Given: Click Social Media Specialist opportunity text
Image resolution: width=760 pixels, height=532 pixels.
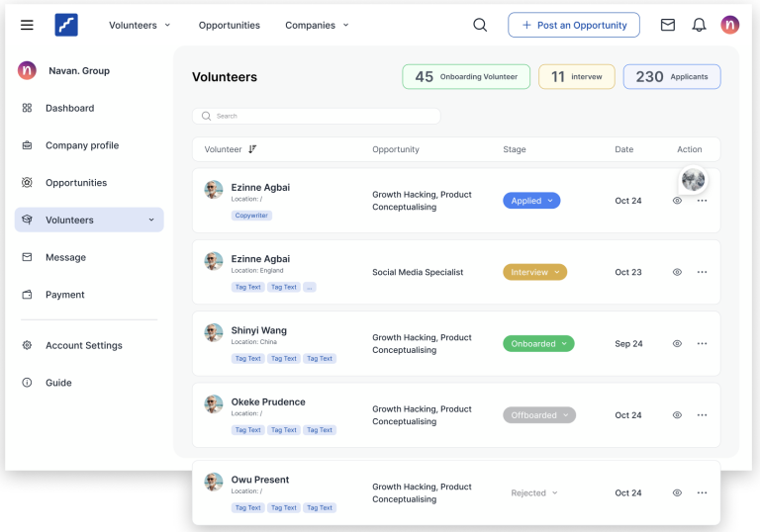Looking at the screenshot, I should click(x=418, y=272).
